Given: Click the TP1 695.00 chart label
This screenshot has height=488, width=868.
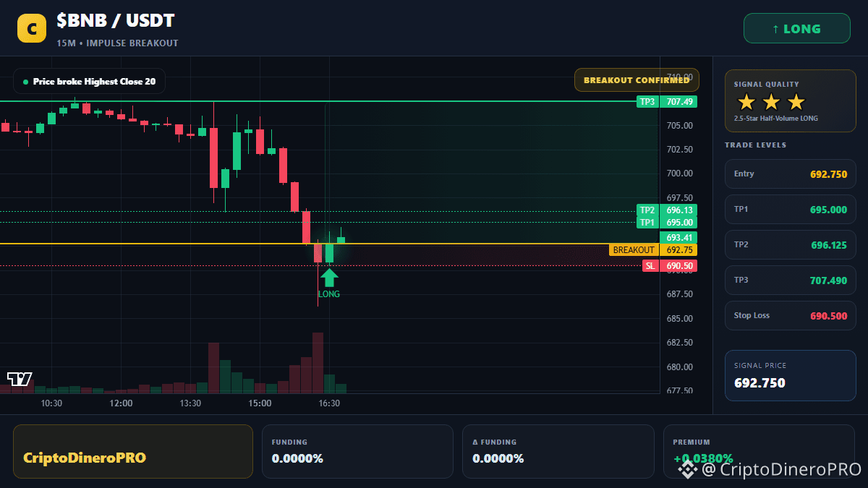Looking at the screenshot, I should (x=666, y=223).
